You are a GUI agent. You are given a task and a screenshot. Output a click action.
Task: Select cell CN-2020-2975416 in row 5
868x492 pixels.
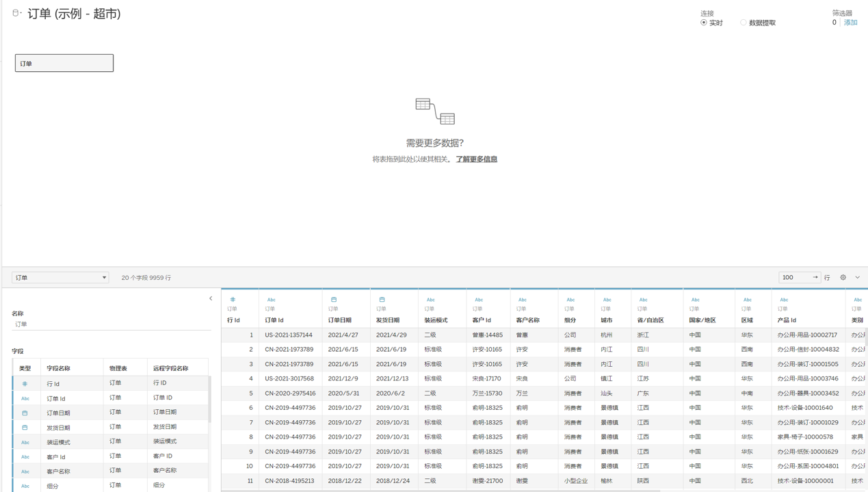tap(290, 393)
